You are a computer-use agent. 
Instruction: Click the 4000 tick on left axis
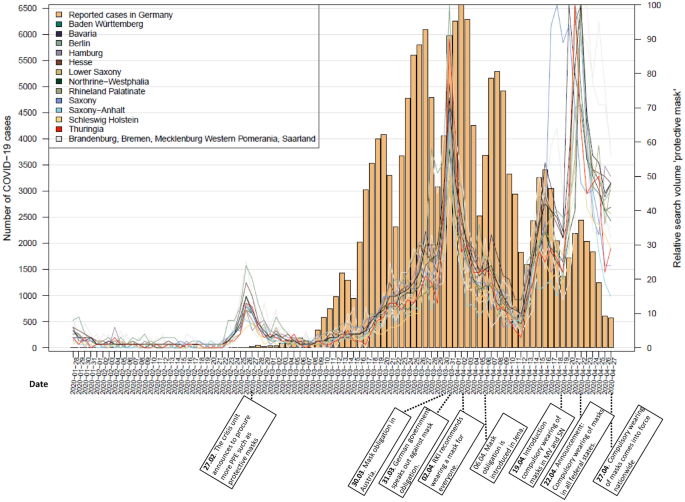(x=27, y=139)
